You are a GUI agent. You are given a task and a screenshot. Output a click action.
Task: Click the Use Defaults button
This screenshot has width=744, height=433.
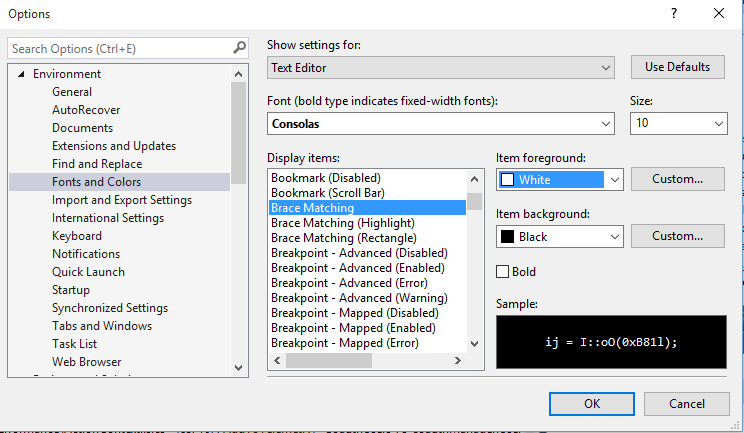[678, 67]
